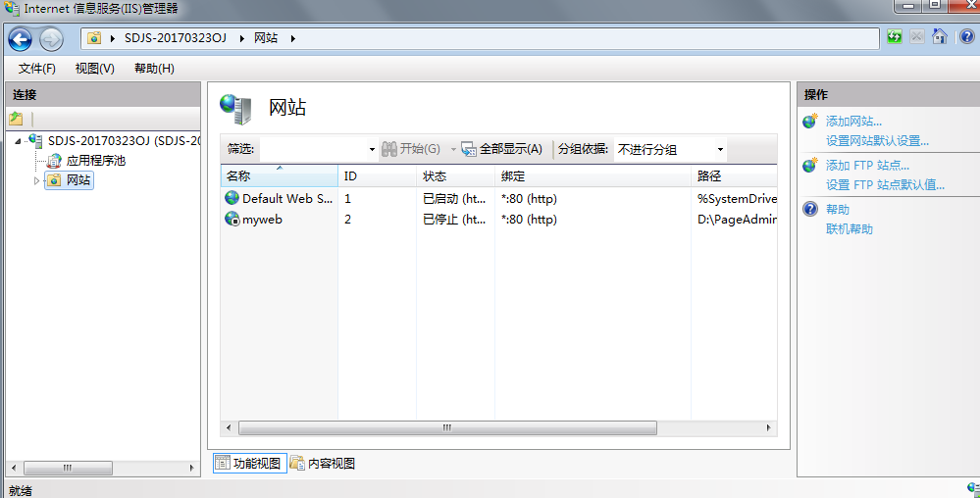
Task: Click the connection icon in Connections pane toolbar
Action: click(17, 119)
